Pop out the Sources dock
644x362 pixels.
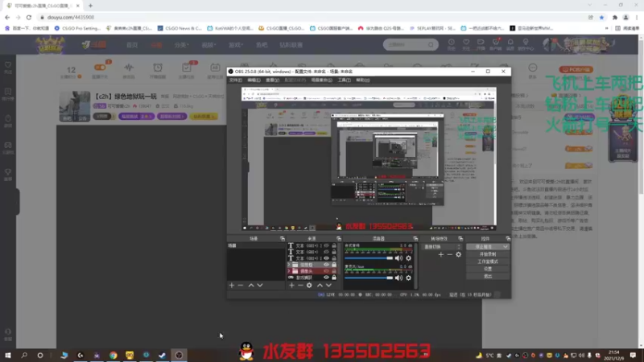coord(339,238)
